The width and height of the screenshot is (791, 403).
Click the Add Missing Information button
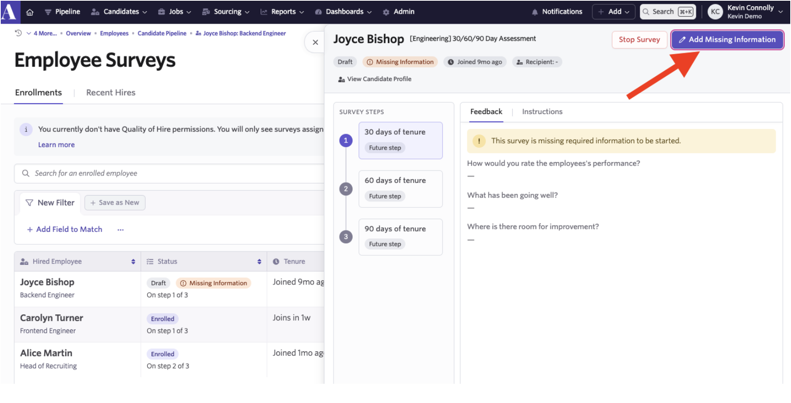click(727, 40)
